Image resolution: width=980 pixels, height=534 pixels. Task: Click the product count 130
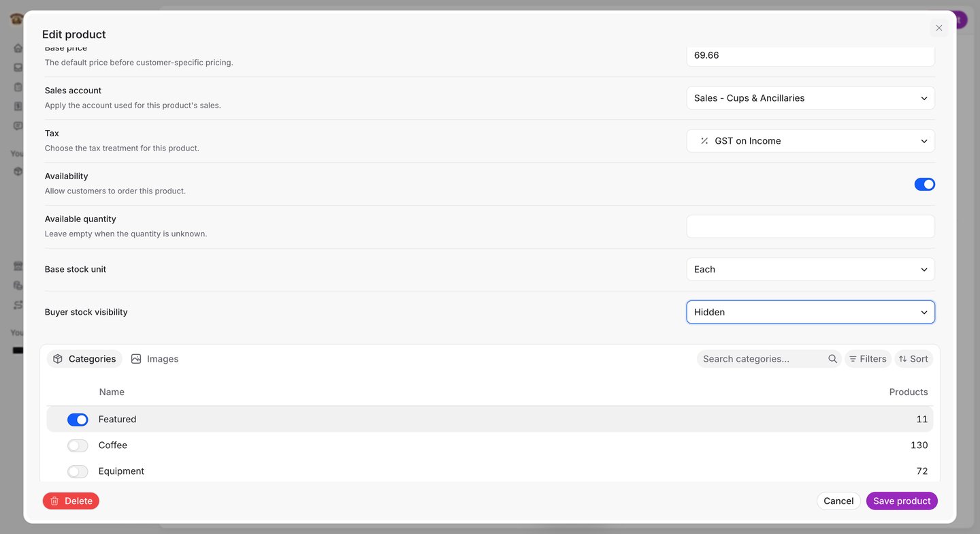coord(919,445)
